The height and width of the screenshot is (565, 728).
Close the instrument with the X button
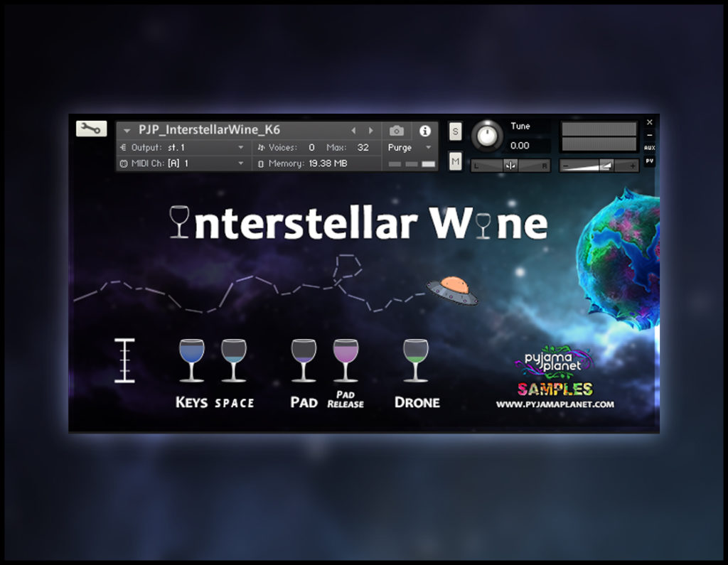(650, 122)
